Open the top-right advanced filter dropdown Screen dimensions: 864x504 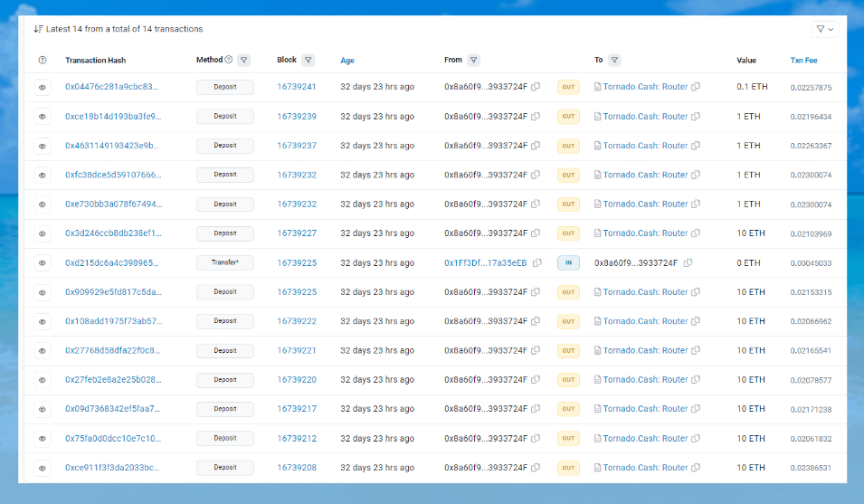coord(825,29)
